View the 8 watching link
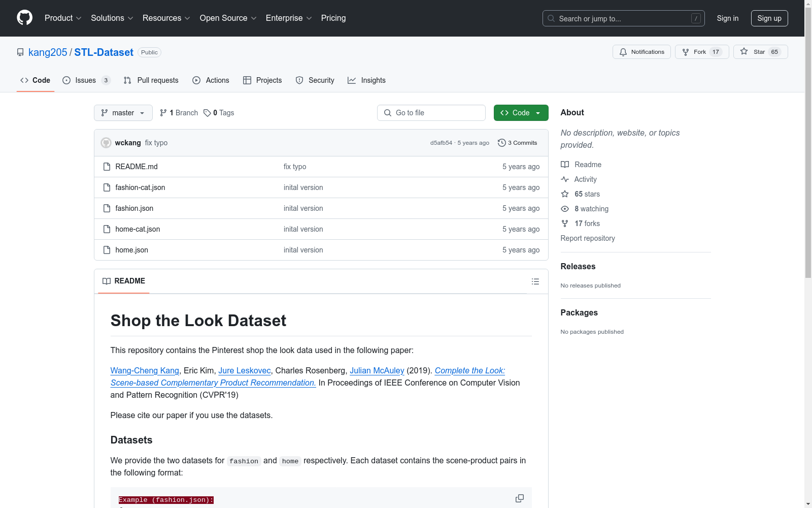Screen dimensions: 812x508 585,209
